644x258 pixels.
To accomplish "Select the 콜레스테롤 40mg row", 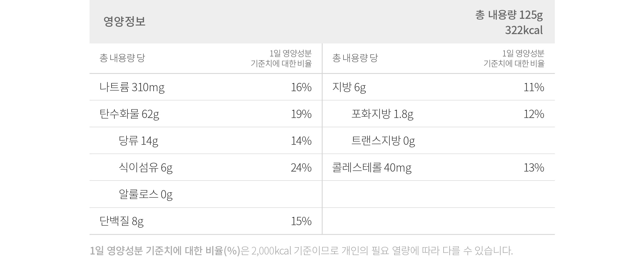I will pos(438,167).
